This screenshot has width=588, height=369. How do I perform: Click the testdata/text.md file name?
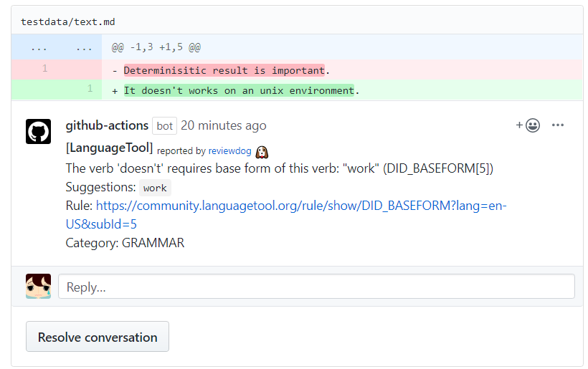68,21
